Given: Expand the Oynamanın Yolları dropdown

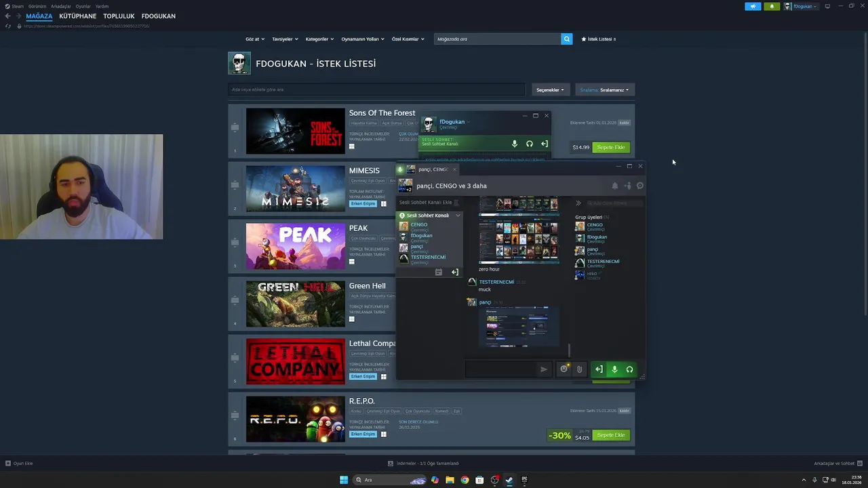Looking at the screenshot, I should pos(362,39).
